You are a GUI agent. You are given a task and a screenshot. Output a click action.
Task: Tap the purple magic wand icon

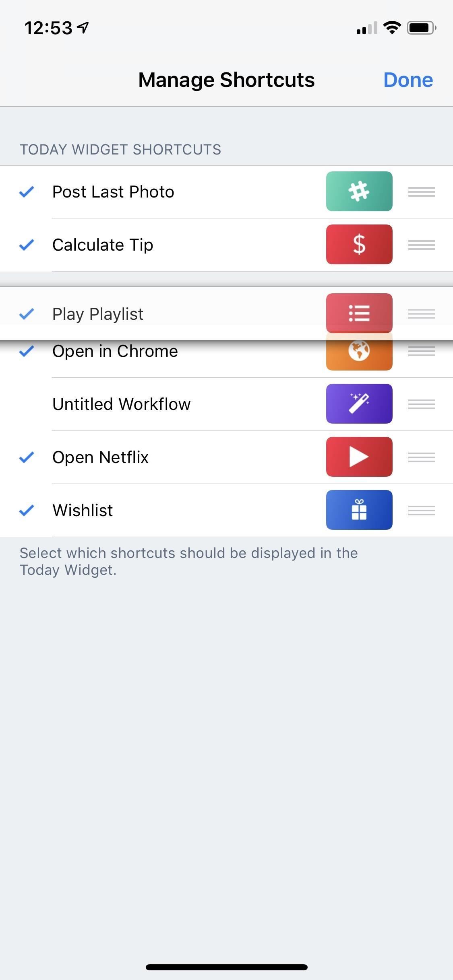tap(359, 404)
